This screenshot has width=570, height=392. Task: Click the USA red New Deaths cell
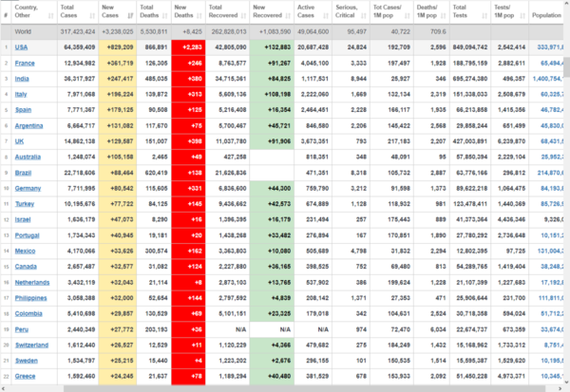190,47
